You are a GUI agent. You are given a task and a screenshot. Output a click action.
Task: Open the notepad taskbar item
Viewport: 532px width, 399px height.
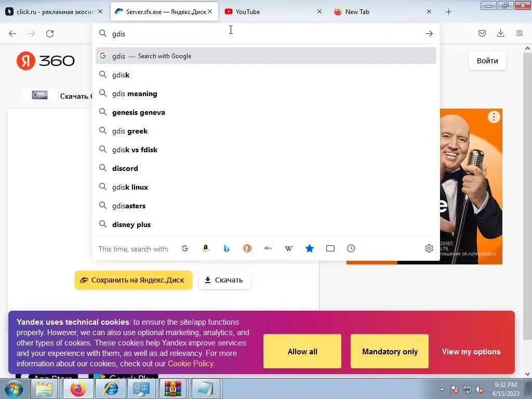tap(206, 389)
